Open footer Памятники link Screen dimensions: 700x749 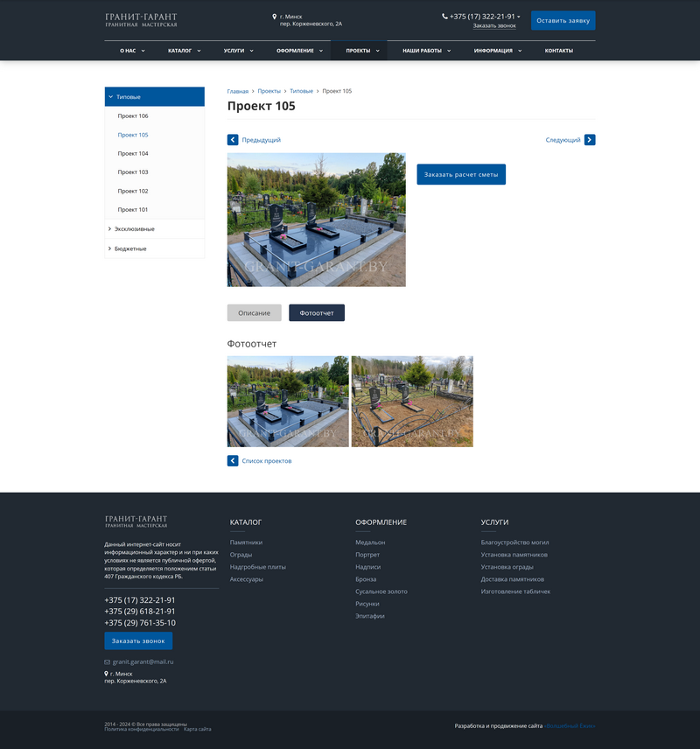click(246, 542)
